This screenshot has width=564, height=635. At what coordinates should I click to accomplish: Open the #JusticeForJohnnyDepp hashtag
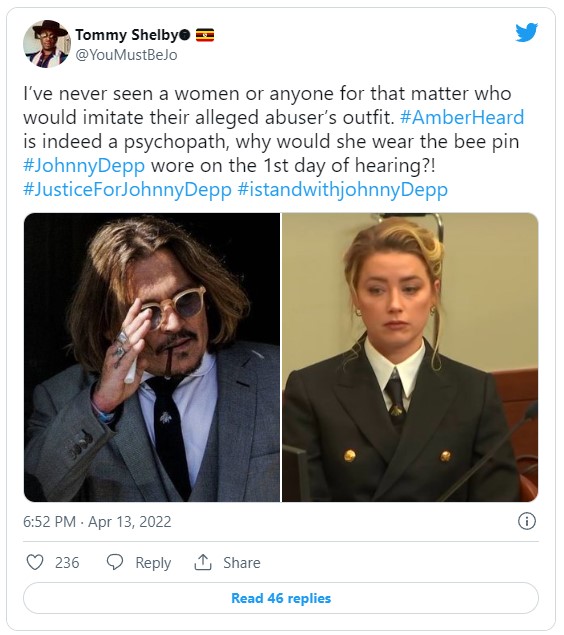click(128, 190)
